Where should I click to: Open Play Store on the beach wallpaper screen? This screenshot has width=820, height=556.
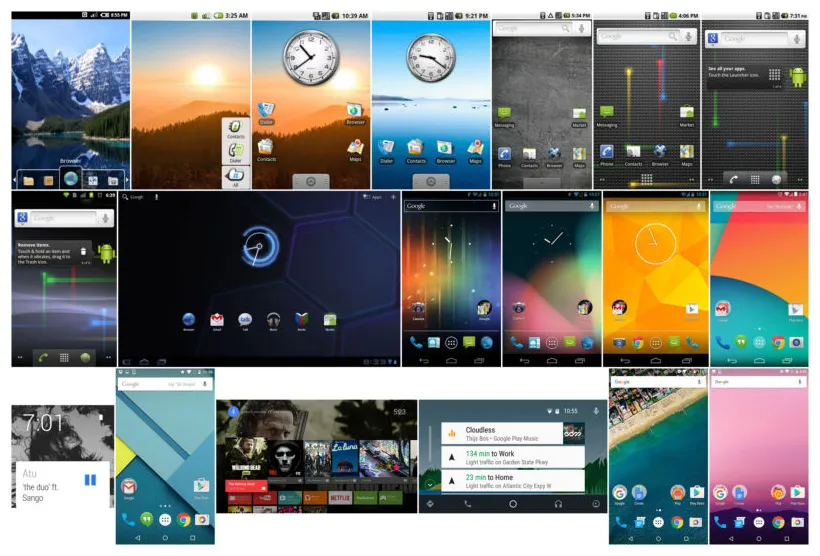696,494
